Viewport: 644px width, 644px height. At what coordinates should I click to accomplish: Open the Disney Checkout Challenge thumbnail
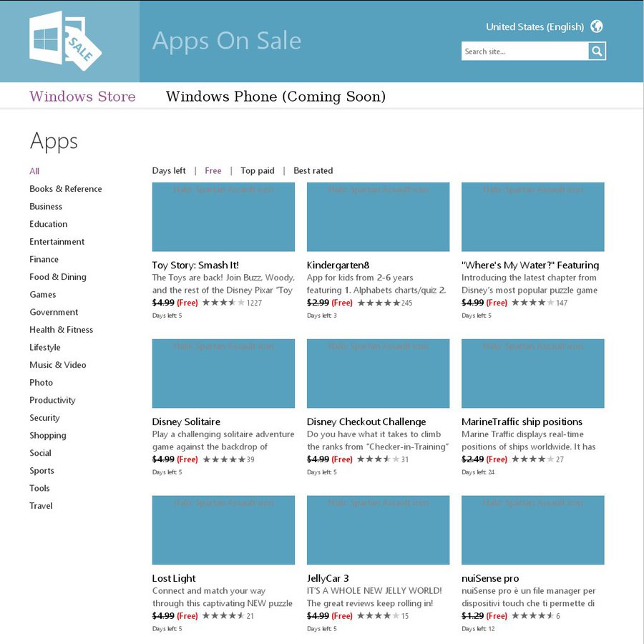(379, 374)
